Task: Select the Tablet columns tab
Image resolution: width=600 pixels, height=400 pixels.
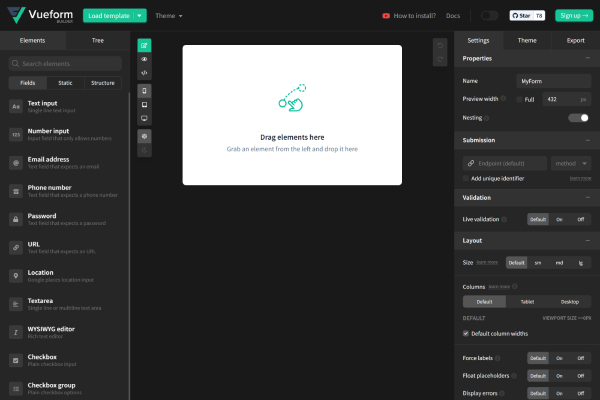Action: (x=527, y=302)
